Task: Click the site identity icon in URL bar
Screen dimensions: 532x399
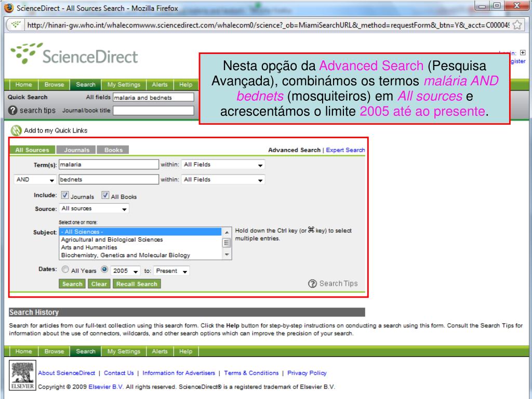Action: tap(16, 24)
